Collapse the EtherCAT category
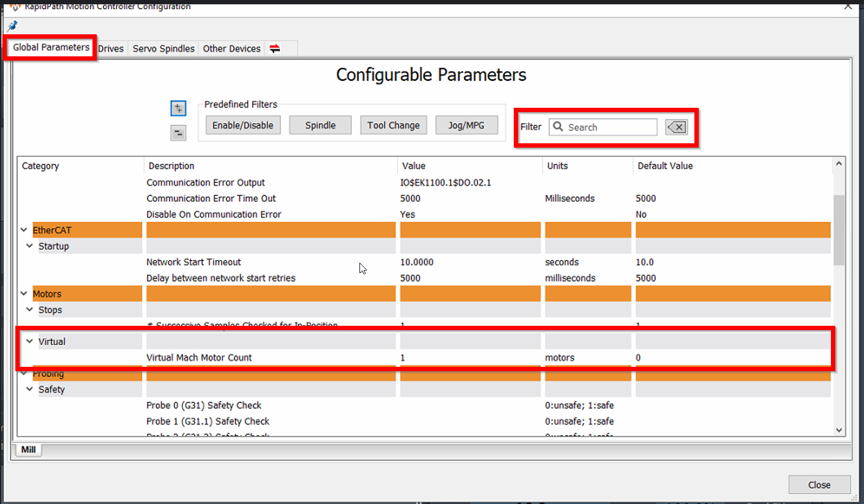The width and height of the screenshot is (864, 504). point(24,230)
